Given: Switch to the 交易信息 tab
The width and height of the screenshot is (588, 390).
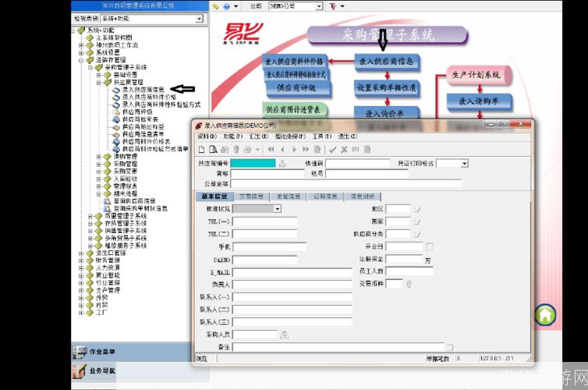Looking at the screenshot, I should pyautogui.click(x=251, y=197).
